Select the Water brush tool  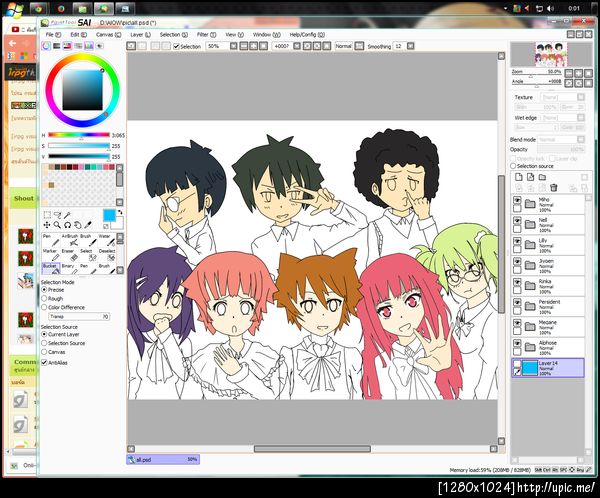(106, 240)
